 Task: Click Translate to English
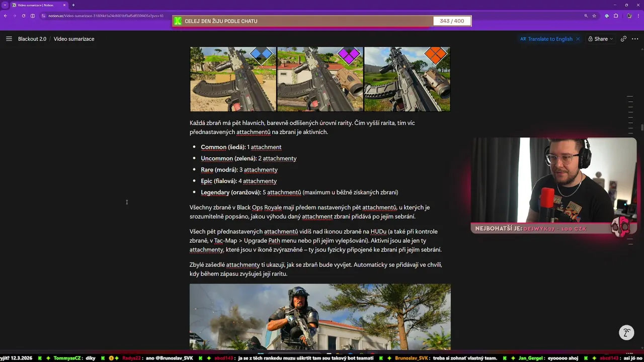click(x=546, y=39)
